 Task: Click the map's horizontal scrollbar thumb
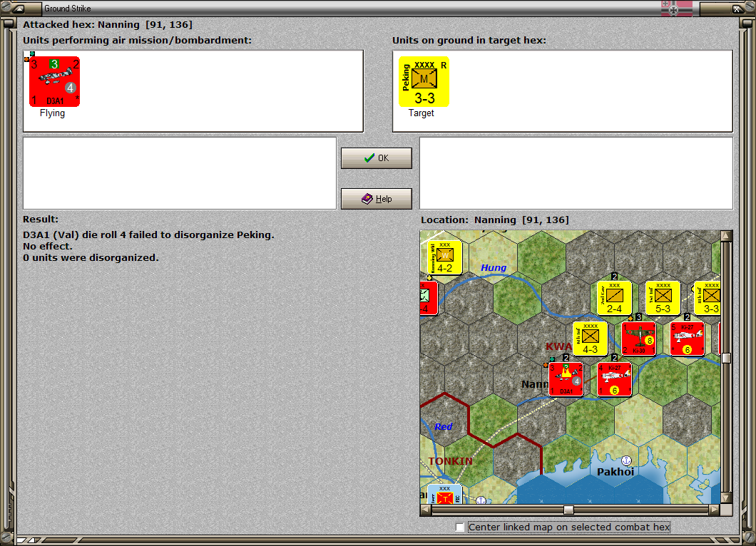coord(569,510)
